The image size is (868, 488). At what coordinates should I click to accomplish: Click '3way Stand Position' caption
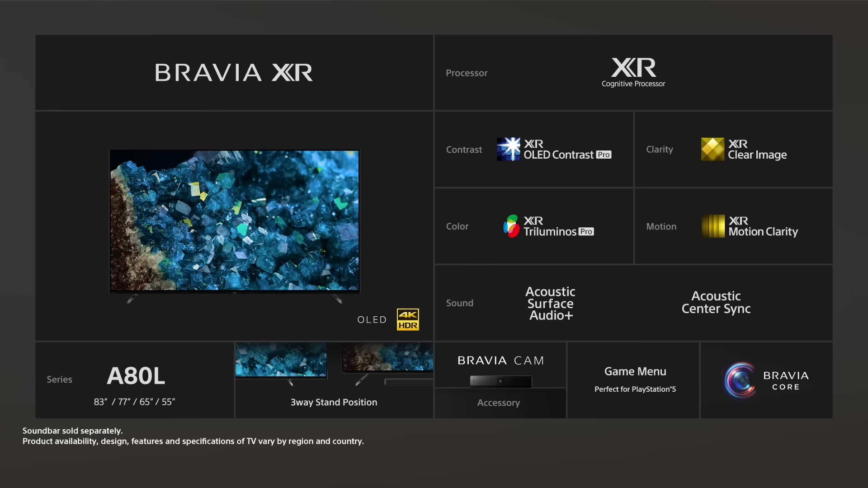coord(334,402)
